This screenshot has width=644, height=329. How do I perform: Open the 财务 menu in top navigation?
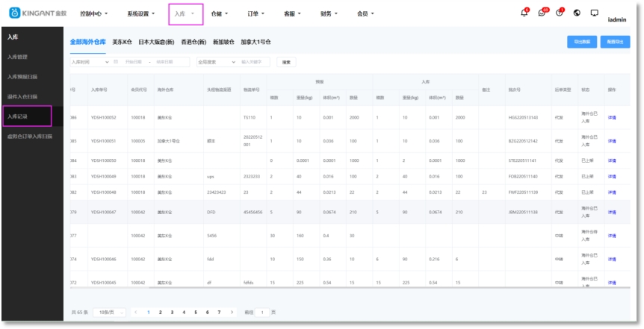(329, 13)
